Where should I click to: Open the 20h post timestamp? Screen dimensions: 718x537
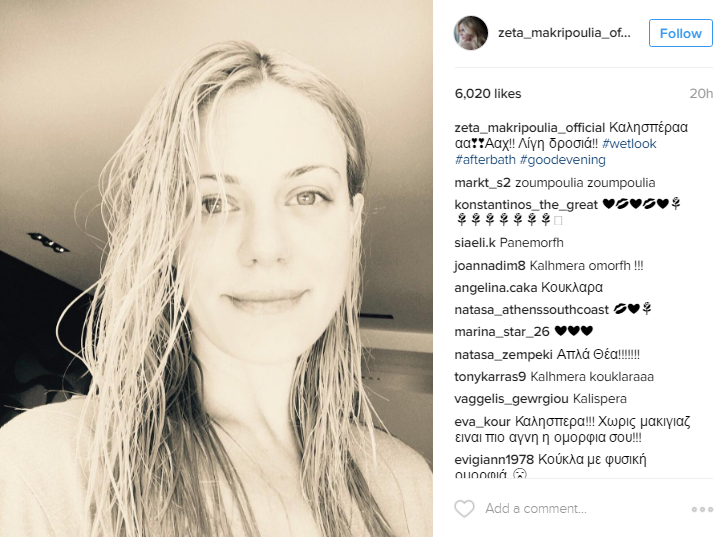[701, 94]
